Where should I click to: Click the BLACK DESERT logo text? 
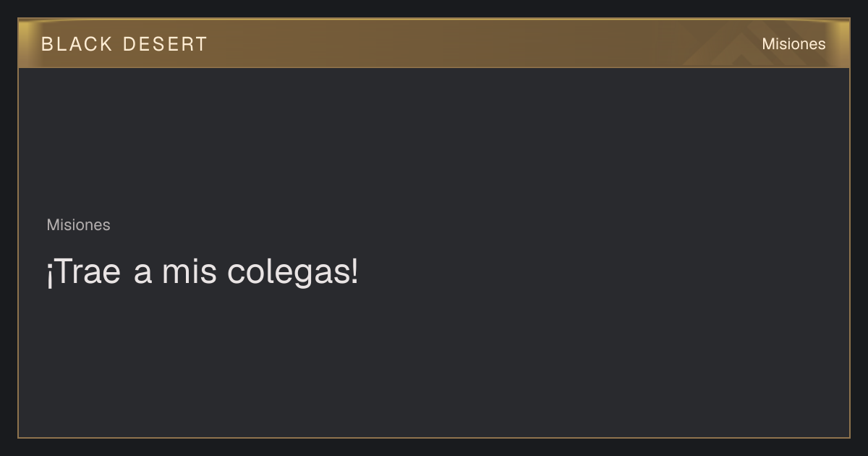point(124,44)
